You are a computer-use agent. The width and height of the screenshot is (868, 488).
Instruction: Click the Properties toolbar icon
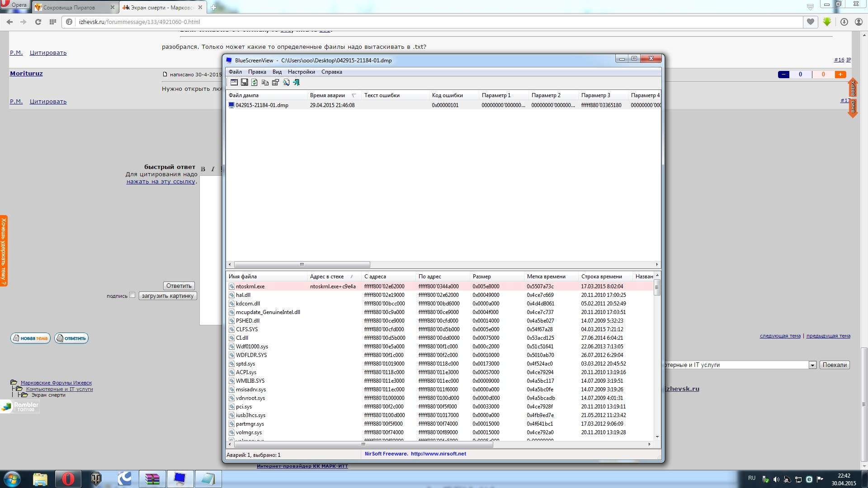click(275, 82)
